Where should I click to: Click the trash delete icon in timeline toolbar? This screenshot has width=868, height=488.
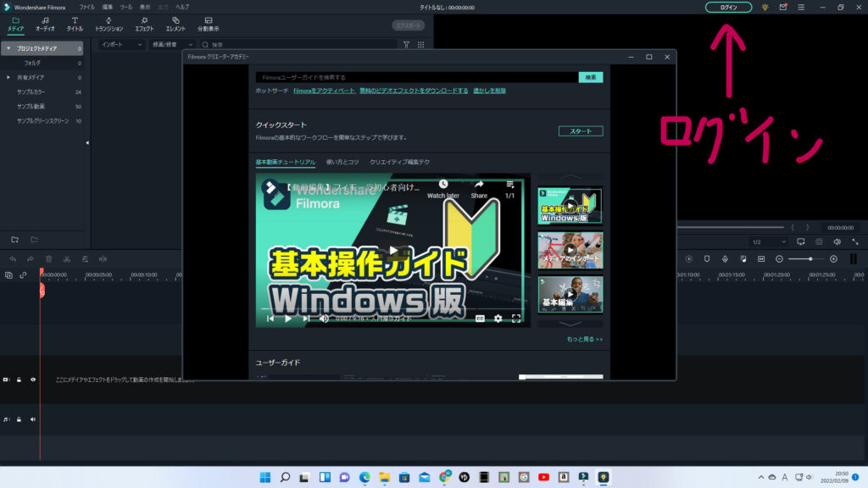(48, 259)
